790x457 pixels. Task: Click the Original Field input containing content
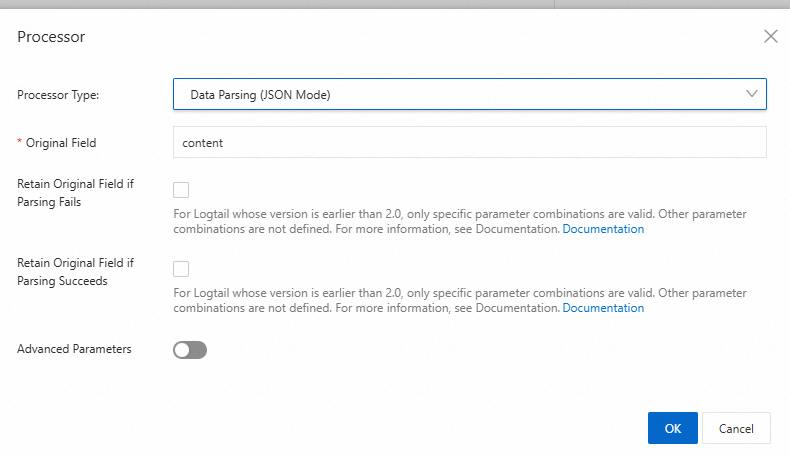click(470, 142)
